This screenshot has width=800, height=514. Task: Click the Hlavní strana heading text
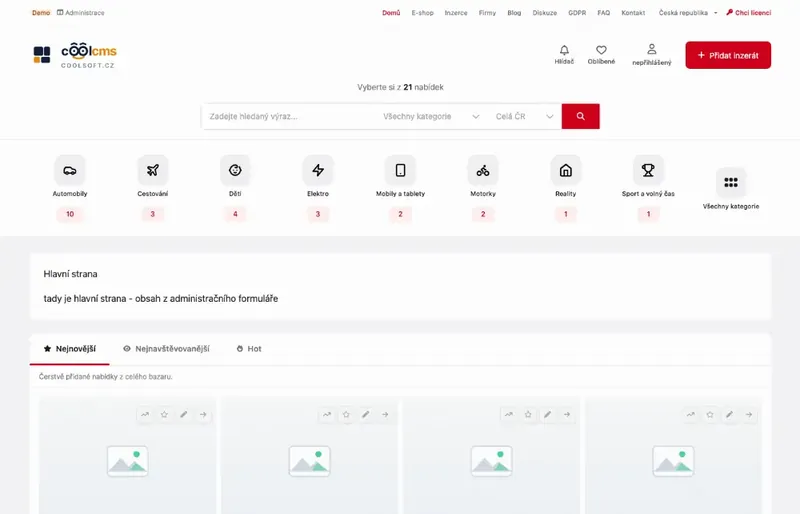pyautogui.click(x=70, y=274)
